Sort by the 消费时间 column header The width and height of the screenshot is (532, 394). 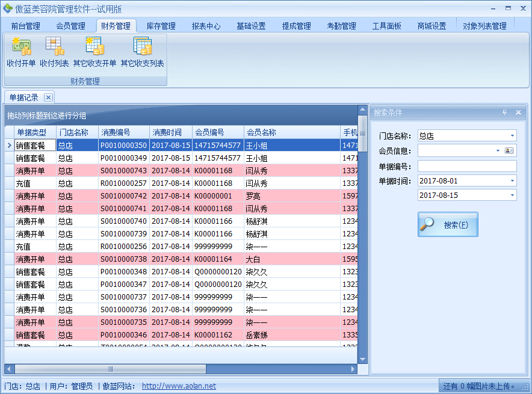pyautogui.click(x=167, y=132)
